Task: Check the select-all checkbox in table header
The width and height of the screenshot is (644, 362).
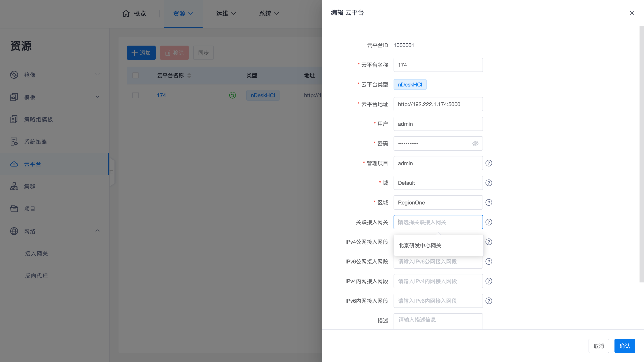Action: point(136,75)
